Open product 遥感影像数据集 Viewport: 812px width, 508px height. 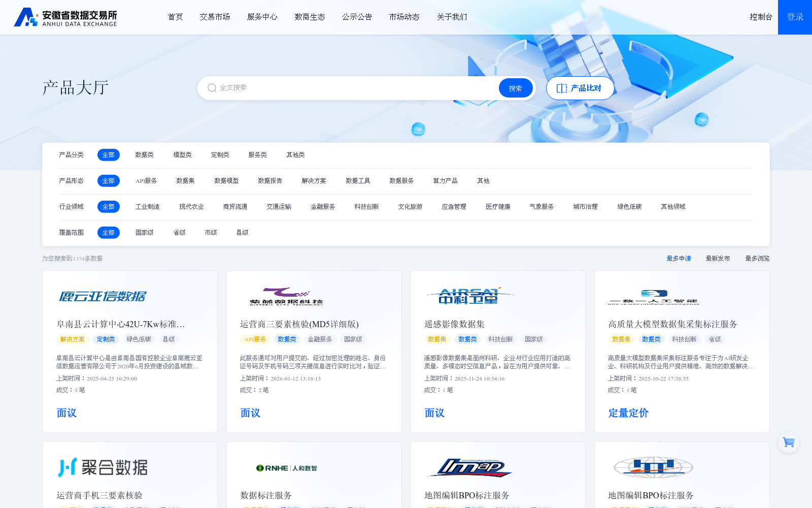click(x=454, y=324)
